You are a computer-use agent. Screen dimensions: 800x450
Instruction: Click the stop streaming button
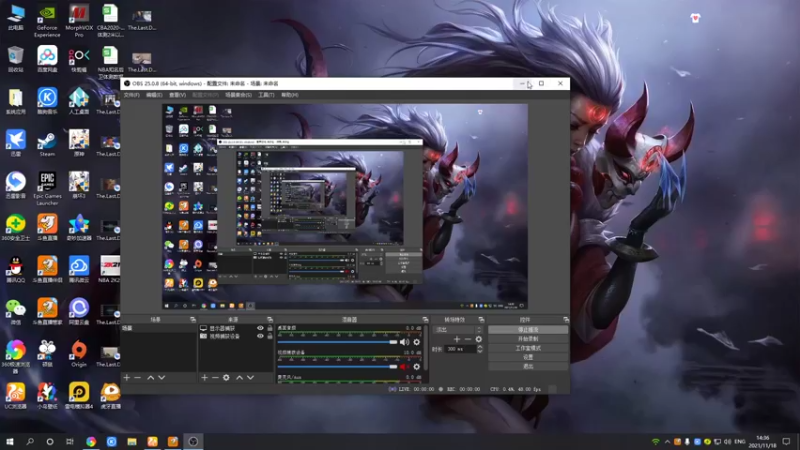(x=528, y=330)
